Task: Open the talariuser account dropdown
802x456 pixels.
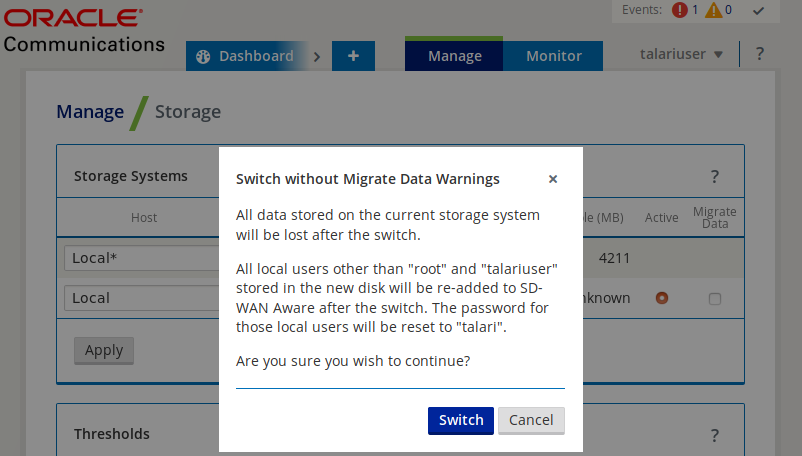Action: pyautogui.click(x=681, y=54)
